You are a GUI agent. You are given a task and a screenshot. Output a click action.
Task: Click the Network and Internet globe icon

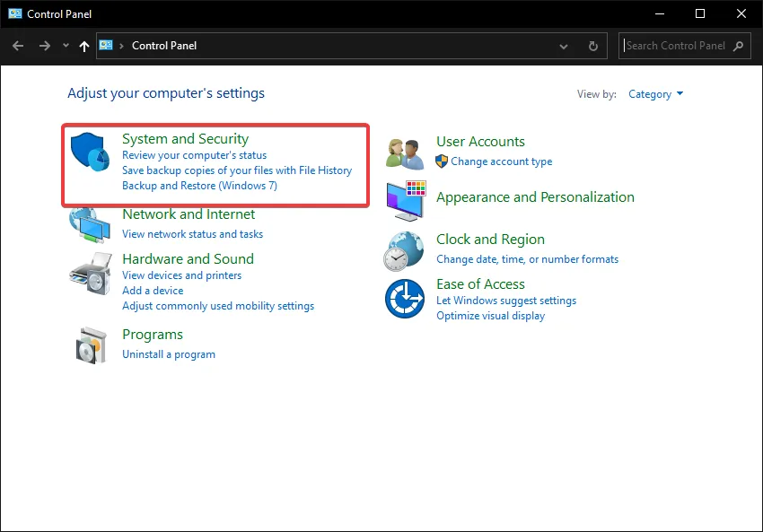[x=89, y=224]
